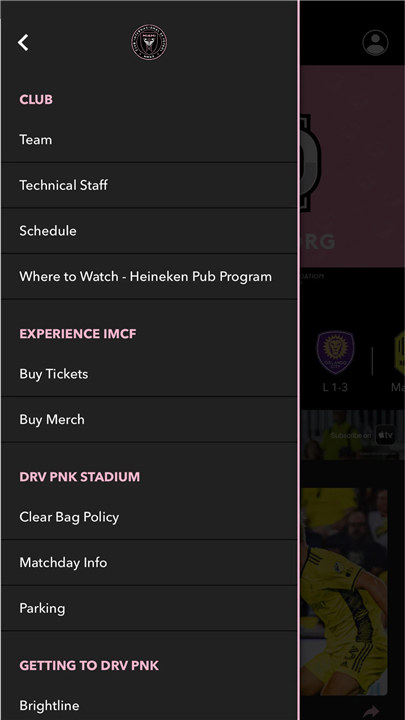Viewport: 405px width, 720px height.
Task: Select Schedule from the menu
Action: click(149, 231)
